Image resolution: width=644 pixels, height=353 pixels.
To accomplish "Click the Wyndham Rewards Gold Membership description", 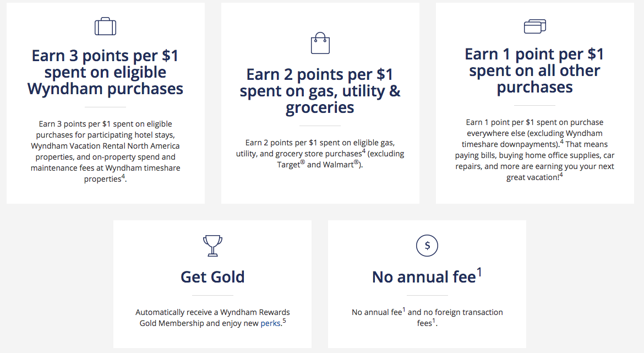I will click(212, 318).
